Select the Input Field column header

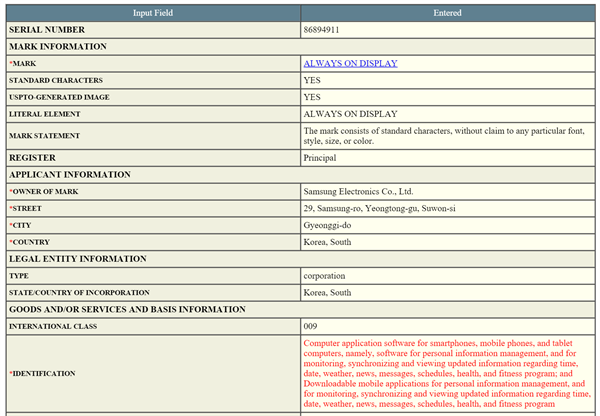click(x=153, y=13)
